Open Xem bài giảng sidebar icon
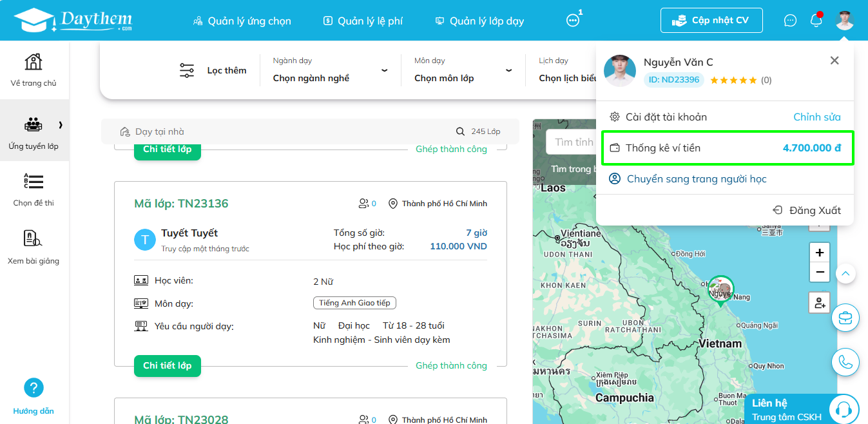868x424 pixels. (x=34, y=239)
